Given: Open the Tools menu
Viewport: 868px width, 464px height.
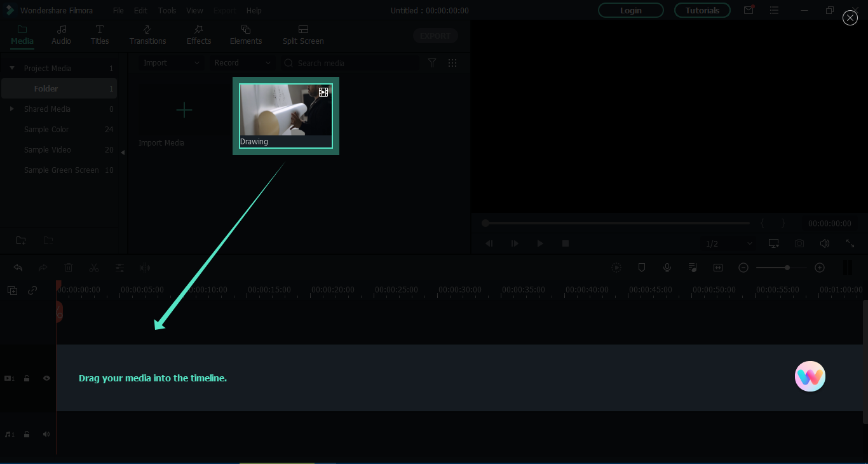Looking at the screenshot, I should coord(166,10).
